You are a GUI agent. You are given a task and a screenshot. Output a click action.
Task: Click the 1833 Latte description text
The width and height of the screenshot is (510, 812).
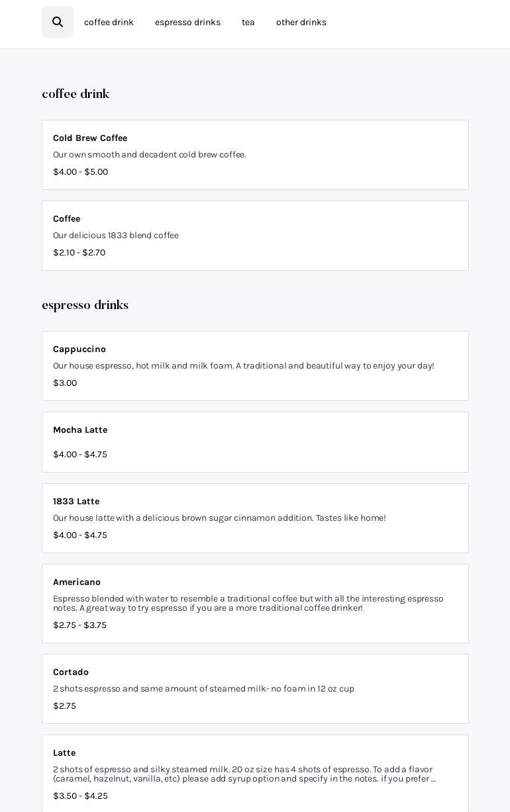tap(219, 518)
